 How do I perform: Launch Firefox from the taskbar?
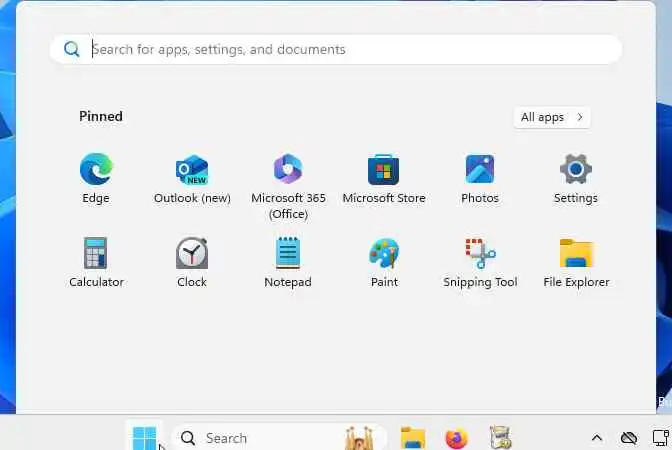tap(456, 438)
